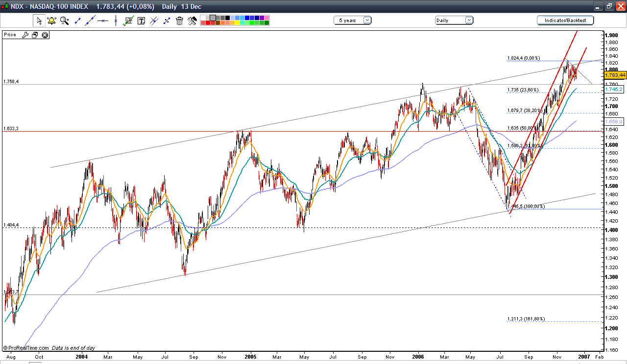Click the trash can delete icon

[179, 21]
